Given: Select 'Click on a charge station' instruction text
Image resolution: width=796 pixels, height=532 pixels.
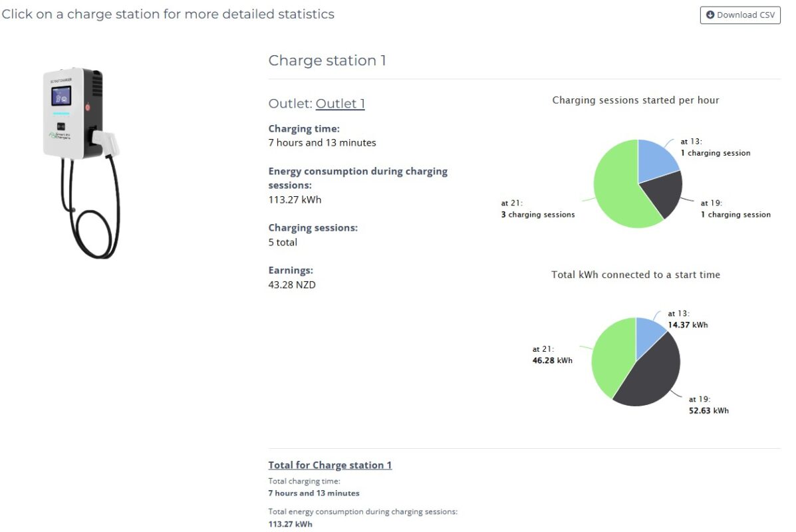Looking at the screenshot, I should [x=168, y=14].
